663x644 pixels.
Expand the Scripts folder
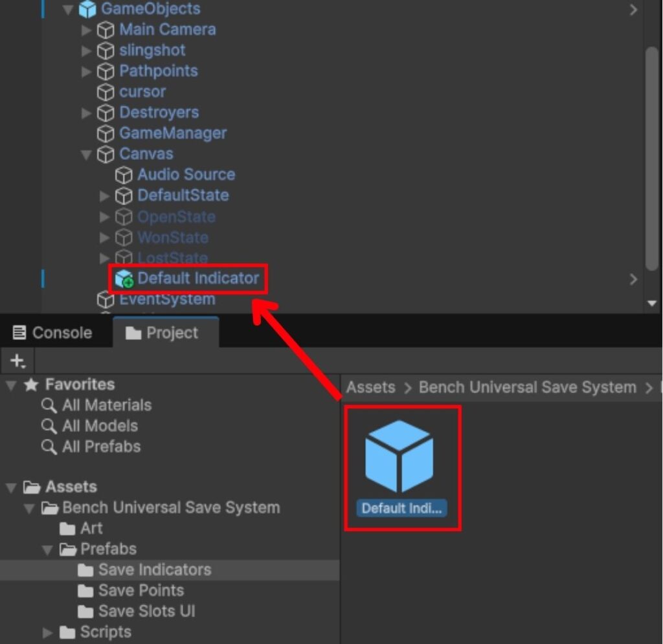(x=48, y=632)
